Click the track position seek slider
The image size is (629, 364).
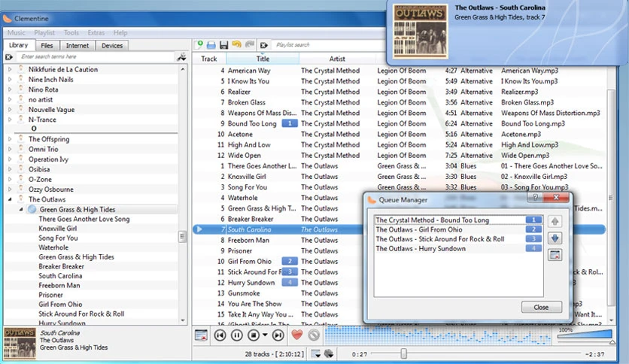pyautogui.click(x=476, y=353)
